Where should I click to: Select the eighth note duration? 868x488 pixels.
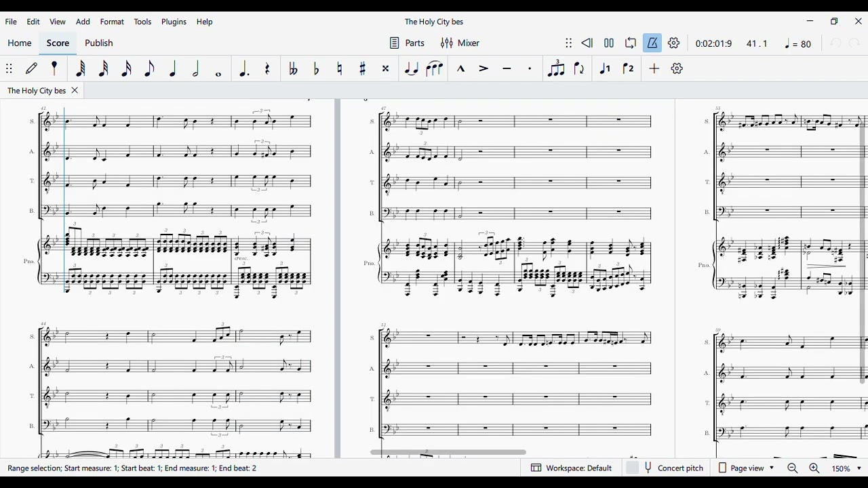tap(149, 68)
